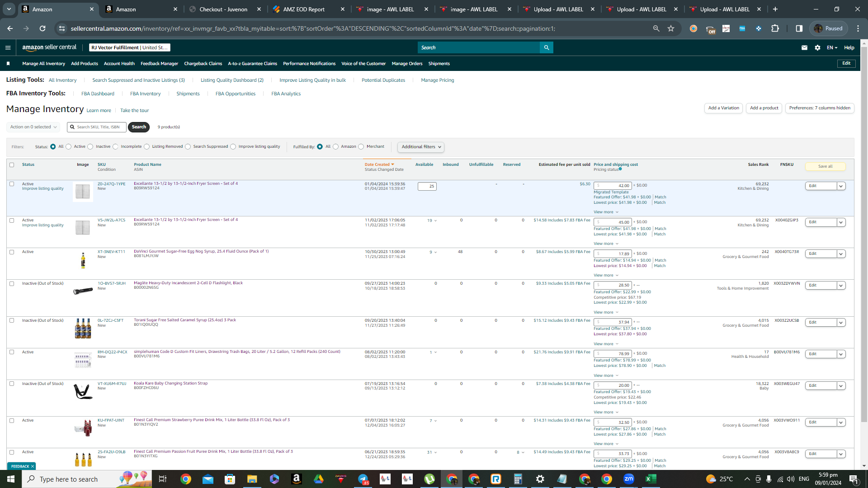Open Zoom from the taskbar
Screen dimensions: 868x488
click(x=629, y=479)
